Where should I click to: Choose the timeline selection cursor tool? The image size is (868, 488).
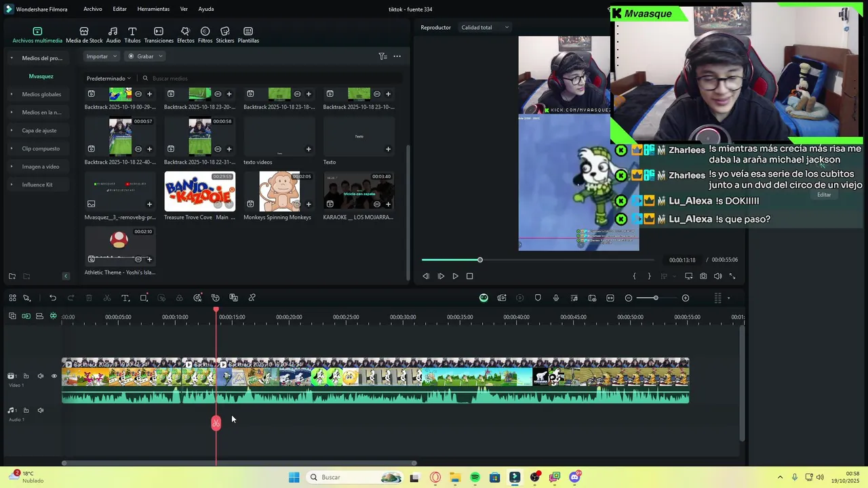click(x=27, y=298)
